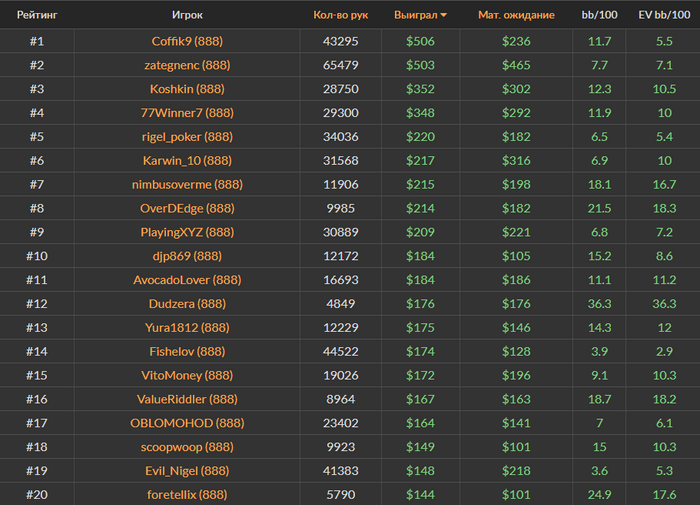Click the Игрок column header
Image resolution: width=700 pixels, height=505 pixels.
pyautogui.click(x=187, y=15)
